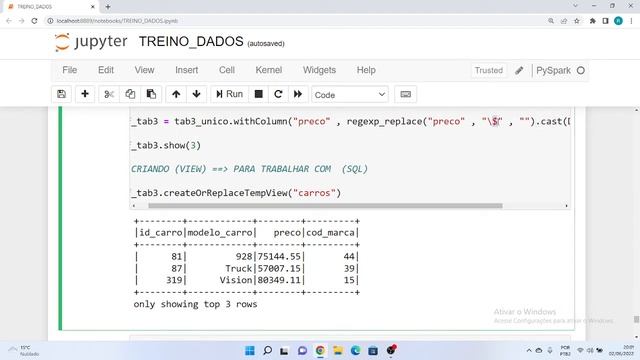Restart kernel and run all cells icon
Viewport: 640px width, 360px height.
click(x=298, y=94)
